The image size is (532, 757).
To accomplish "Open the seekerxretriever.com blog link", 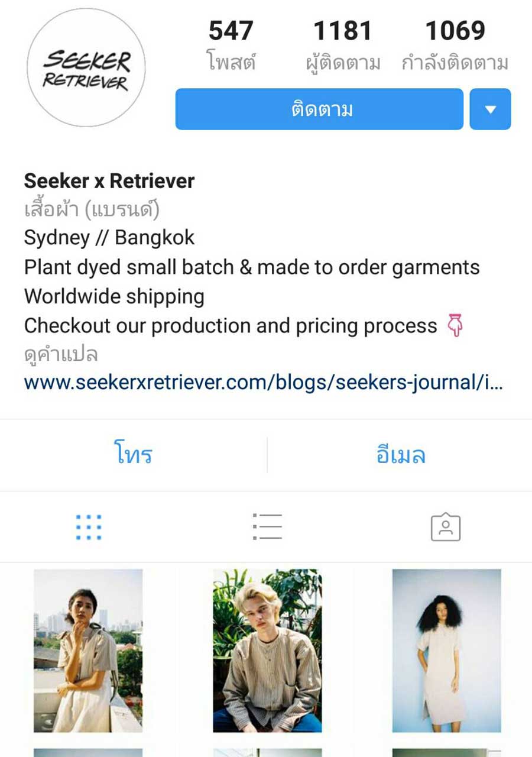I will (x=264, y=383).
